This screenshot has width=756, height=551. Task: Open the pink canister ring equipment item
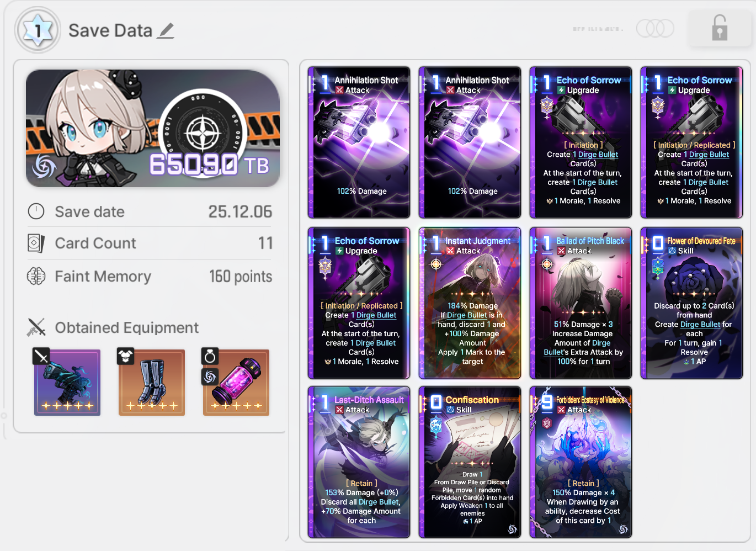coord(236,382)
